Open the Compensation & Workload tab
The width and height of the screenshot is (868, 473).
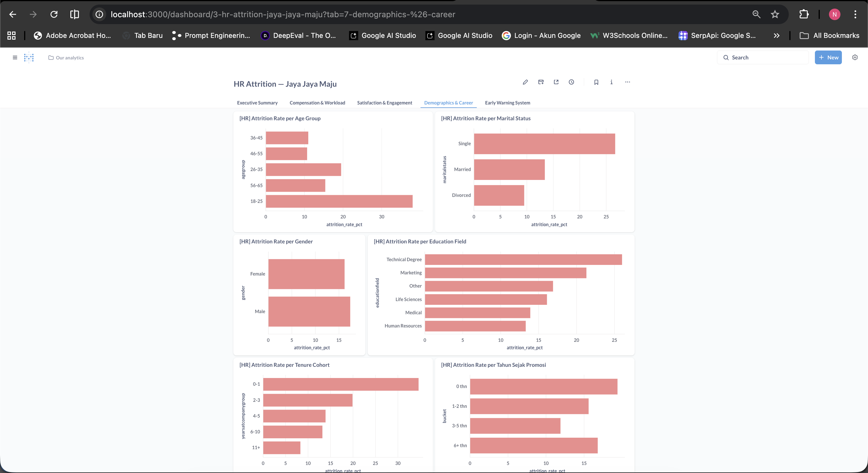[317, 103]
